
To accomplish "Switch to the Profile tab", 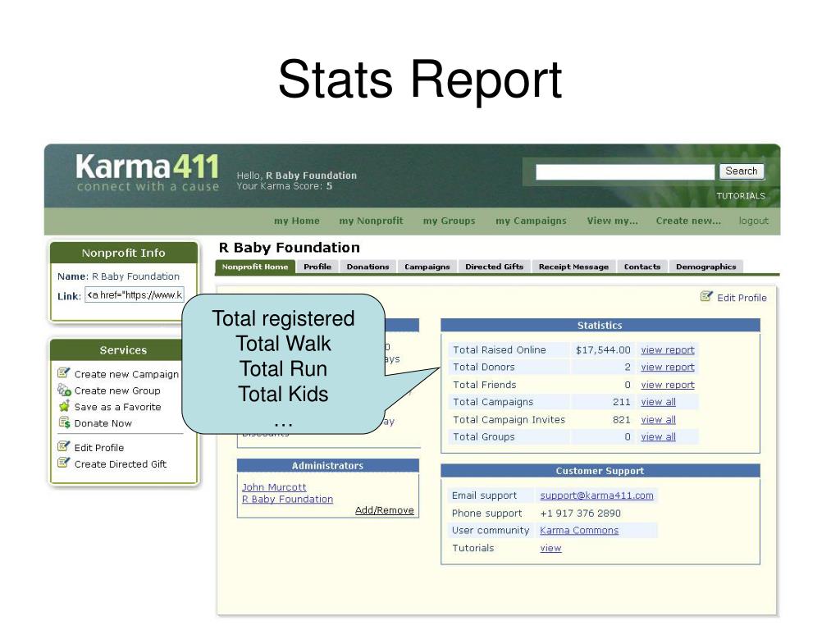I will tap(317, 267).
